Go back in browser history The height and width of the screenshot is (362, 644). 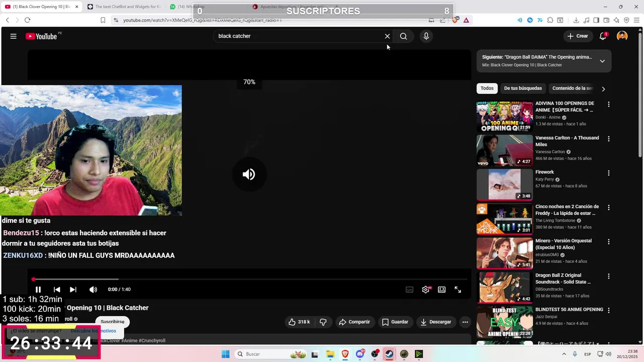click(x=8, y=20)
